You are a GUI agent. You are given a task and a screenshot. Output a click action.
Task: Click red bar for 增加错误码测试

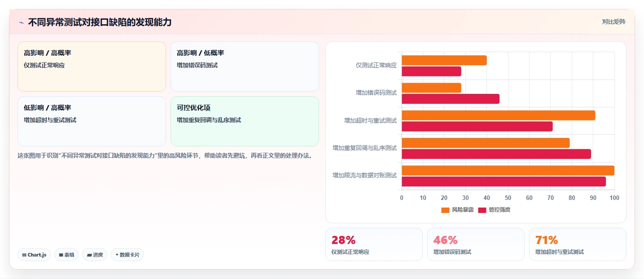(x=451, y=99)
